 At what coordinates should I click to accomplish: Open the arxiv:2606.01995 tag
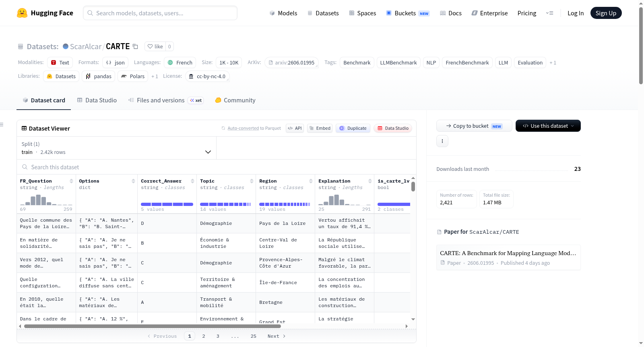tap(291, 62)
